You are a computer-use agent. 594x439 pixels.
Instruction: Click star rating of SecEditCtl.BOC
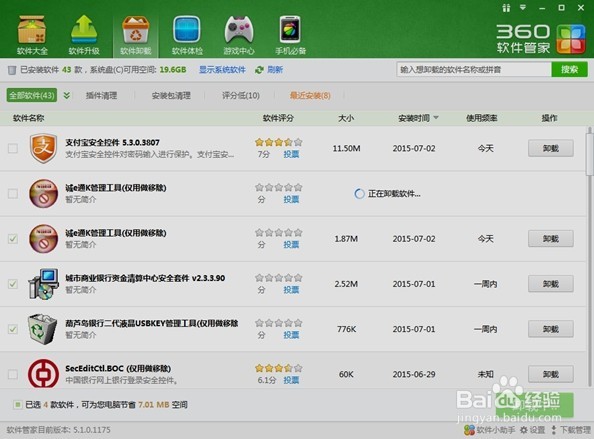(x=278, y=368)
